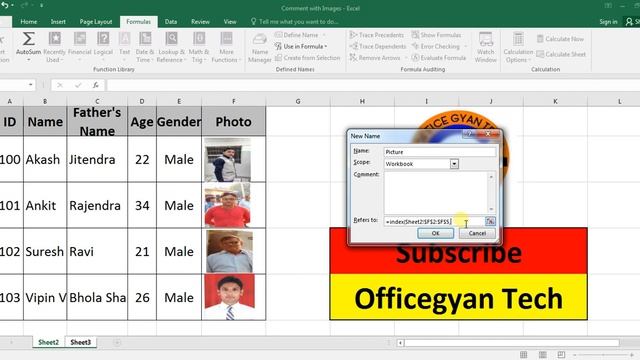Select cell containing 'Jitendra'
Image resolution: width=640 pixels, height=360 pixels.
click(97, 159)
